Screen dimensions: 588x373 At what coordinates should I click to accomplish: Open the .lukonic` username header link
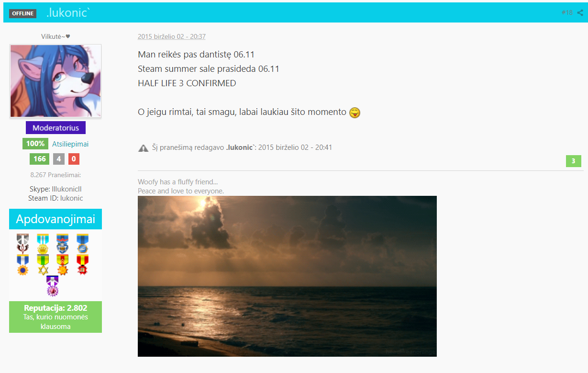[x=68, y=13]
